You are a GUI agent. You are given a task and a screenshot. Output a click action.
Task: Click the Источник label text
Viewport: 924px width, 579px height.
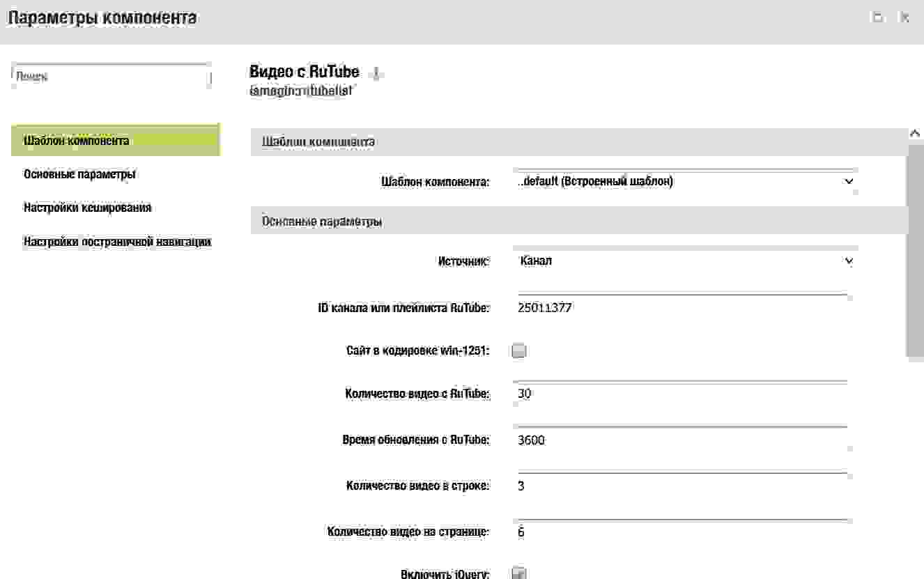(x=463, y=261)
